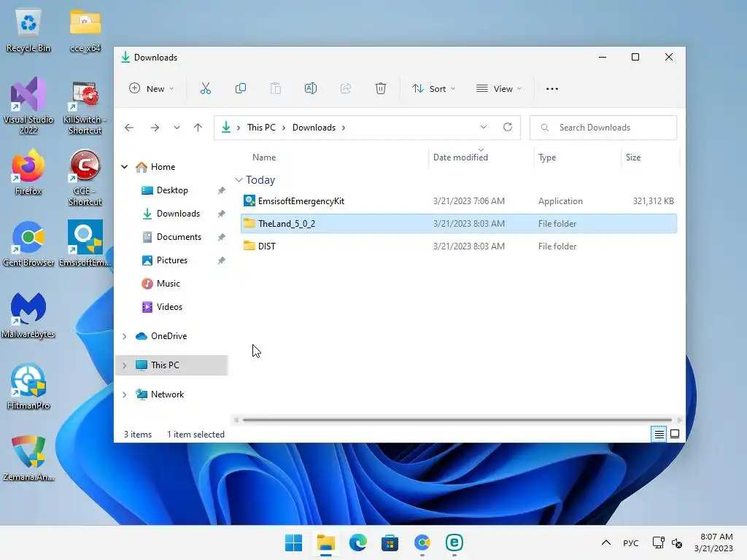Select the cce_x64 desktop folder
Viewport: 747px width, 560px height.
(x=85, y=31)
